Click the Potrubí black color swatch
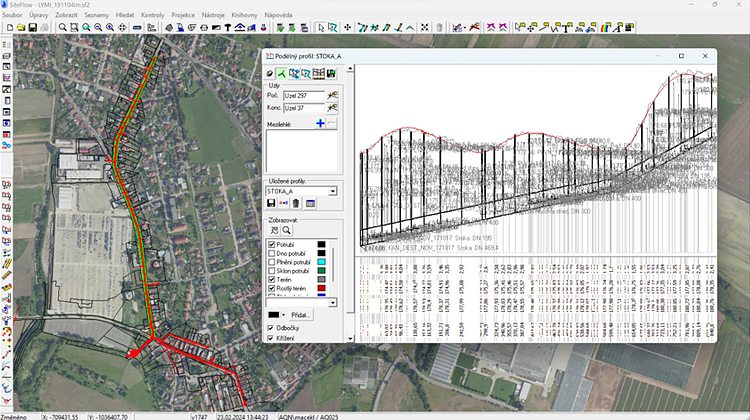 click(321, 244)
